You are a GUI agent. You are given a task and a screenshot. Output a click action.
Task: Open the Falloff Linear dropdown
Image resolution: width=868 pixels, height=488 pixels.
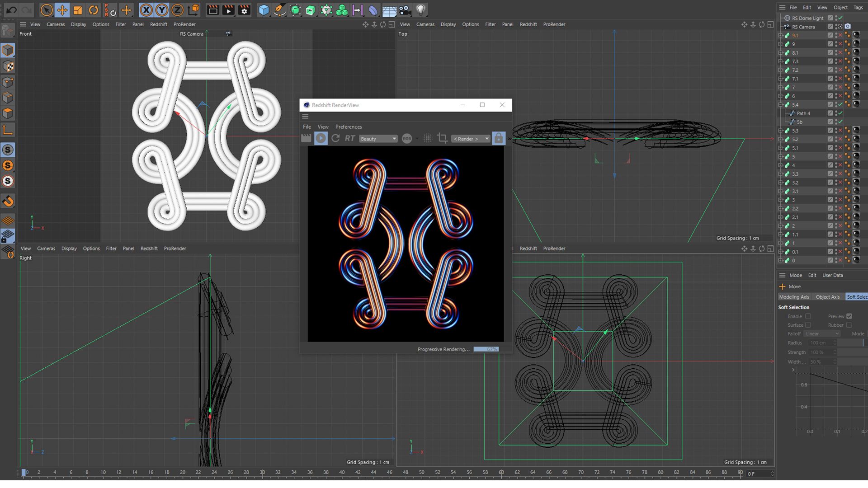[822, 333]
